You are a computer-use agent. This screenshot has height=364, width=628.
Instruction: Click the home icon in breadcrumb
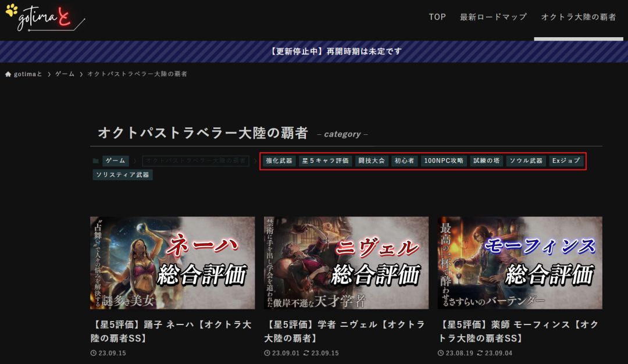coord(8,74)
